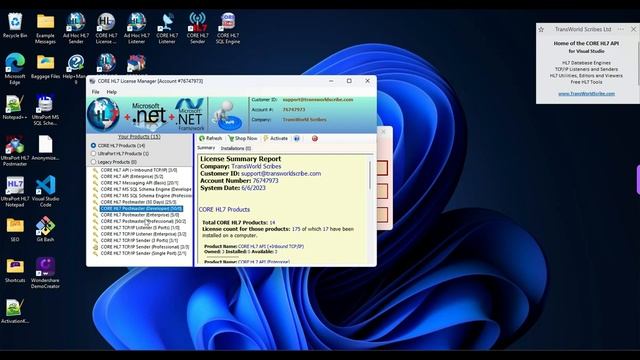Launch UltraPort HL7 Postmaster shortcut
The image size is (640, 360).
tap(15, 150)
